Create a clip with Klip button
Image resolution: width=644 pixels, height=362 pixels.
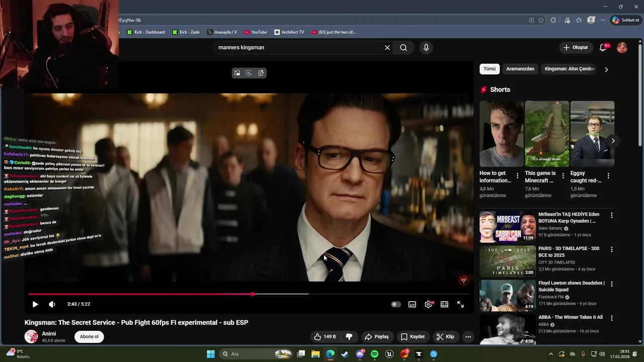pos(445,337)
